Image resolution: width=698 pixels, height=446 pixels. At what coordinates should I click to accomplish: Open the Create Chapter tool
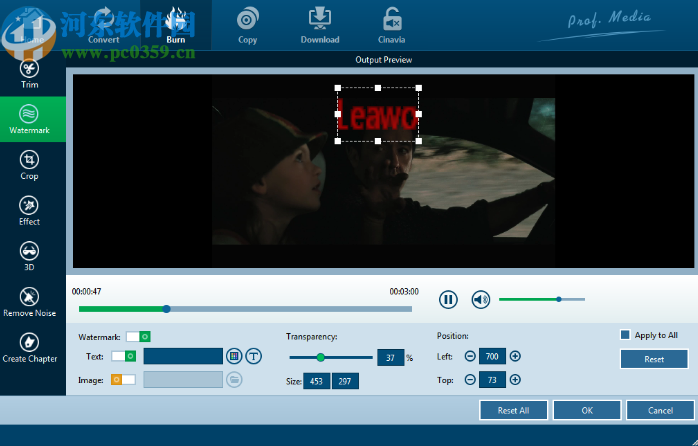pos(29,348)
